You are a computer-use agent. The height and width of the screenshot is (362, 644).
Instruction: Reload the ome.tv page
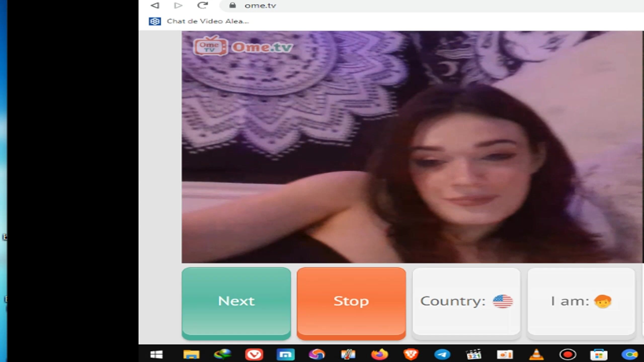pyautogui.click(x=203, y=5)
